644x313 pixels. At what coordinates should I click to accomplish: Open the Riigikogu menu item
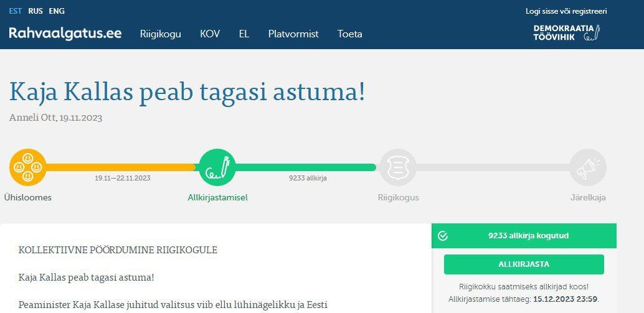tap(161, 34)
